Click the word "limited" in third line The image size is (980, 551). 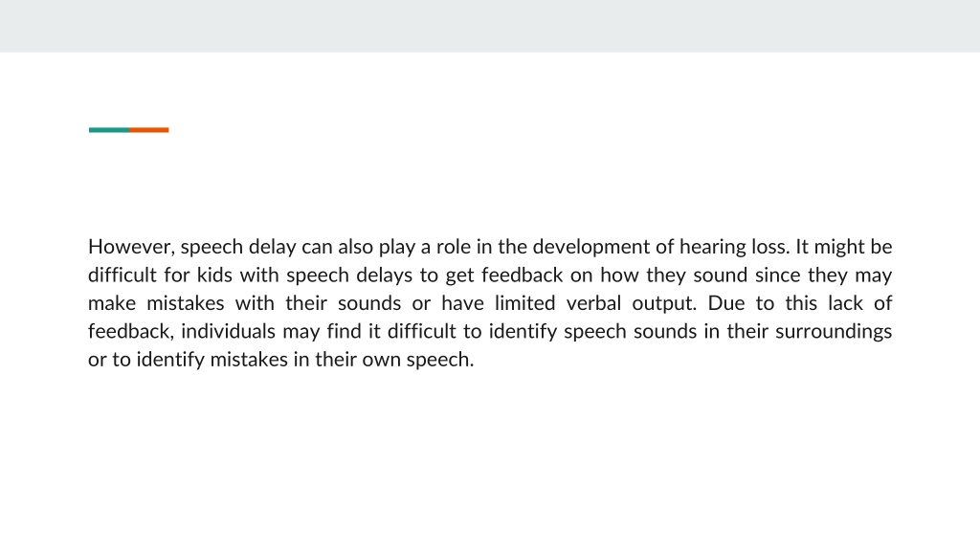[x=525, y=303]
